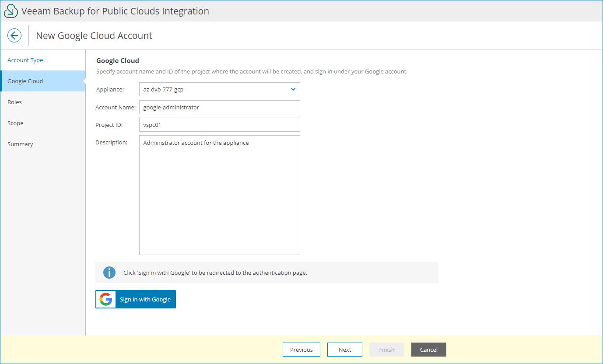Go to the Account Type step
This screenshot has height=364, width=603.
[25, 60]
